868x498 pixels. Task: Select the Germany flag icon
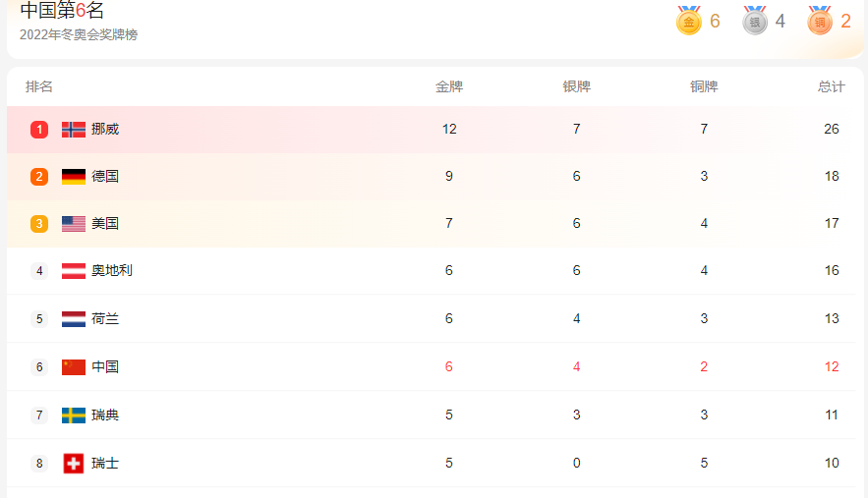74,177
